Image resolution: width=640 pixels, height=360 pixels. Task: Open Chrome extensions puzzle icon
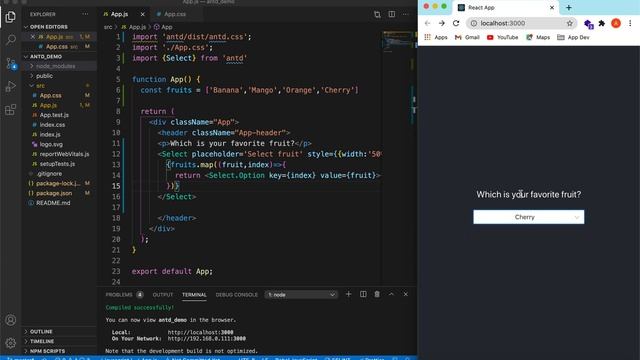[602, 24]
